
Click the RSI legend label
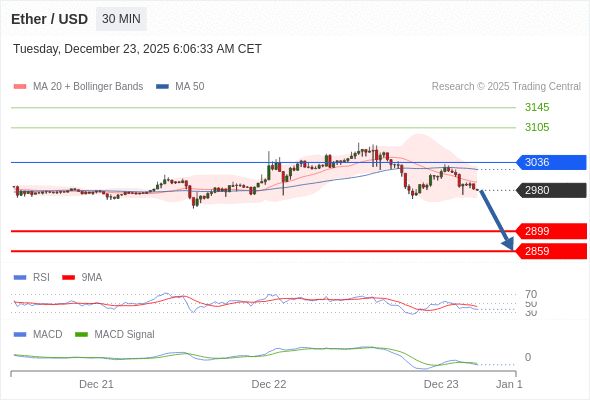pos(41,277)
